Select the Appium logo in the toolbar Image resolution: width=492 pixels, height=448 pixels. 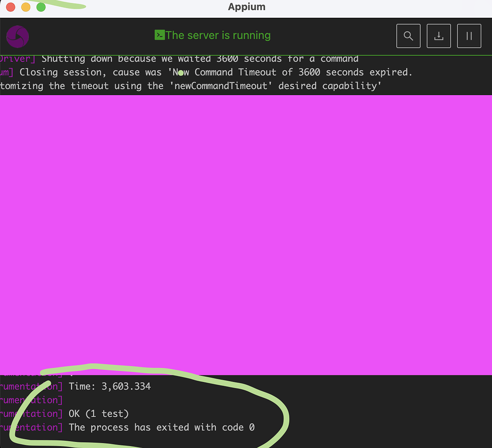[17, 36]
